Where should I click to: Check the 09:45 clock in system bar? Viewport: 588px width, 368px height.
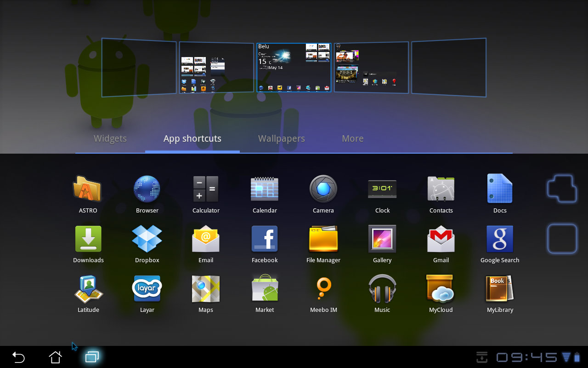(x=526, y=357)
